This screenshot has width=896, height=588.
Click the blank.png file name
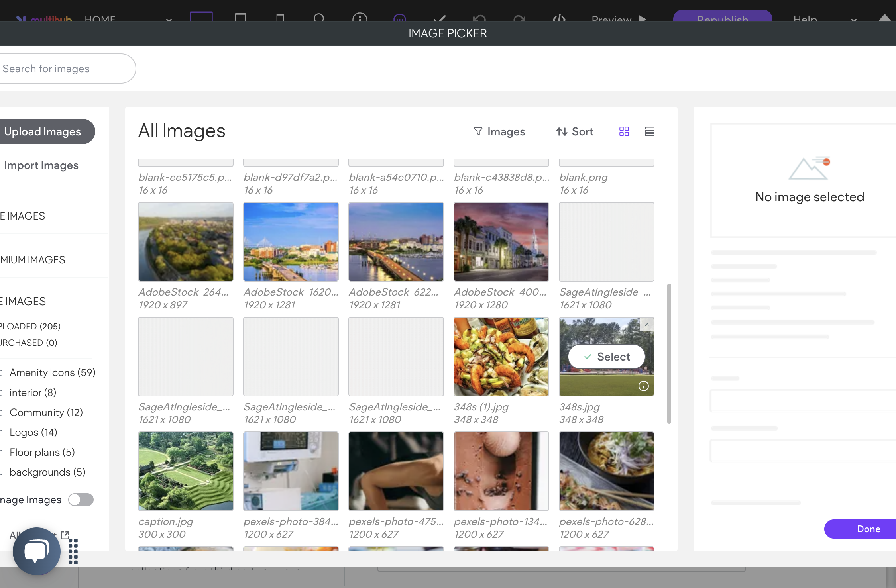[584, 177]
